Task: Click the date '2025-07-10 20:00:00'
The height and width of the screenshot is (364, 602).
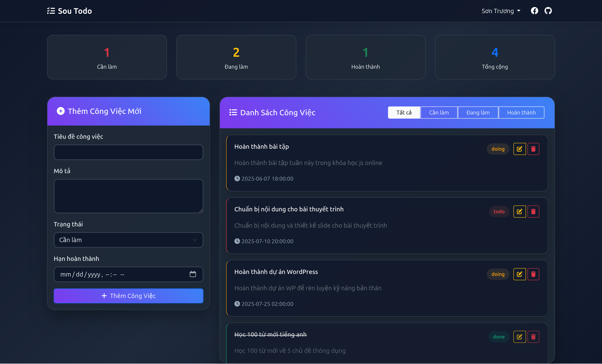Action: click(267, 241)
